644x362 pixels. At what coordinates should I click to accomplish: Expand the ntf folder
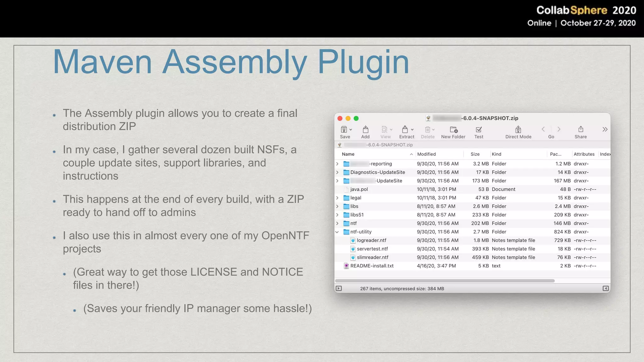pos(337,223)
